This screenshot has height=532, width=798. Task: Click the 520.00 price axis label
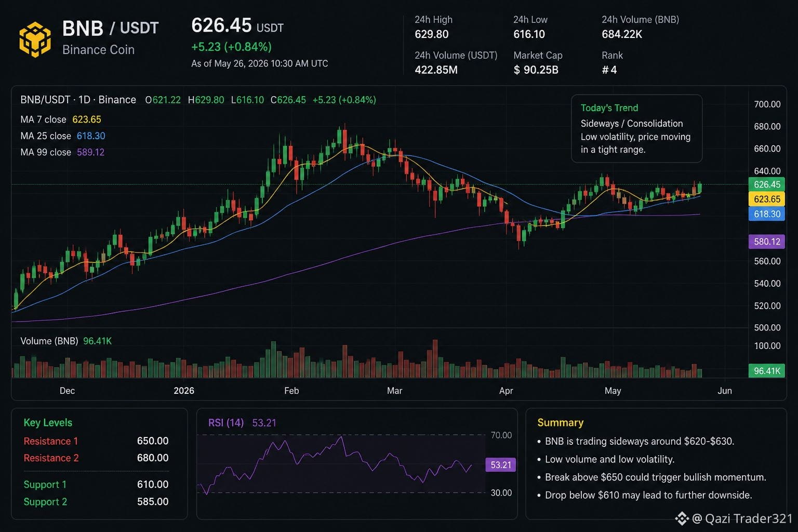[x=767, y=306]
